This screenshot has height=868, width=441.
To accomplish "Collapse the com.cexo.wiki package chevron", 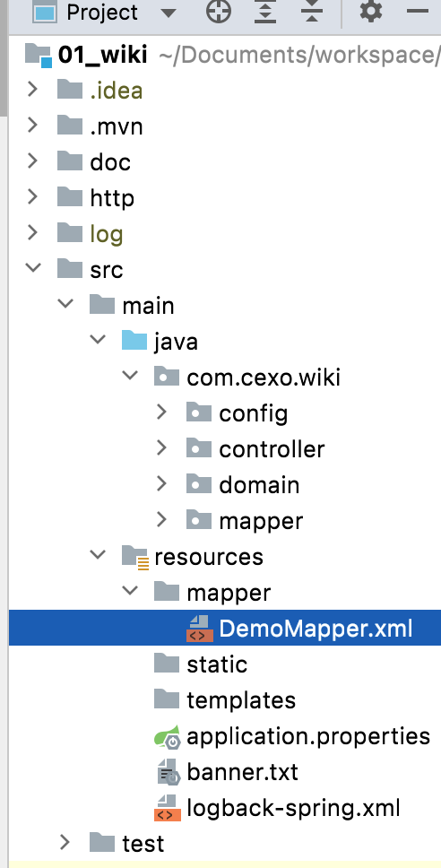I will (130, 376).
